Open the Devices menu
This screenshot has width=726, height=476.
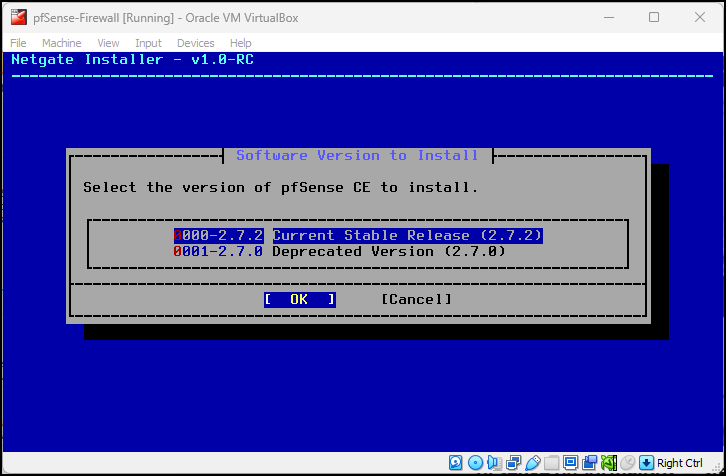coord(195,43)
